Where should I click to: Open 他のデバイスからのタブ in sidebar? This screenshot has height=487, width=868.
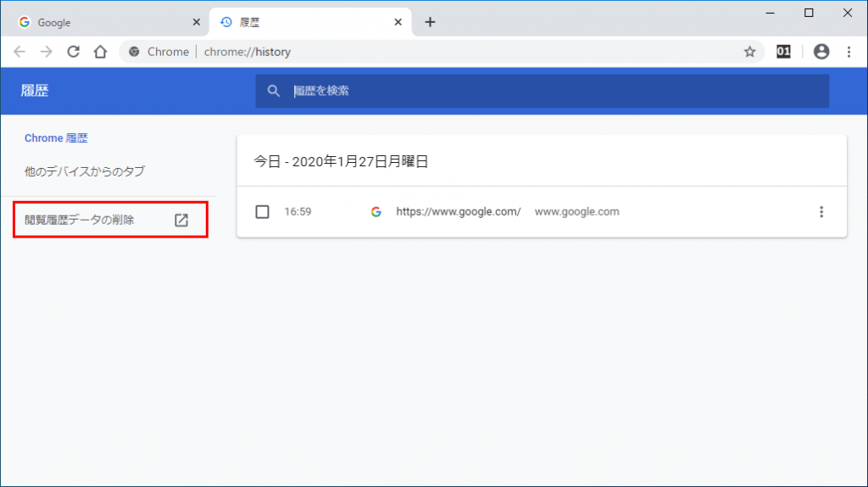click(x=85, y=171)
